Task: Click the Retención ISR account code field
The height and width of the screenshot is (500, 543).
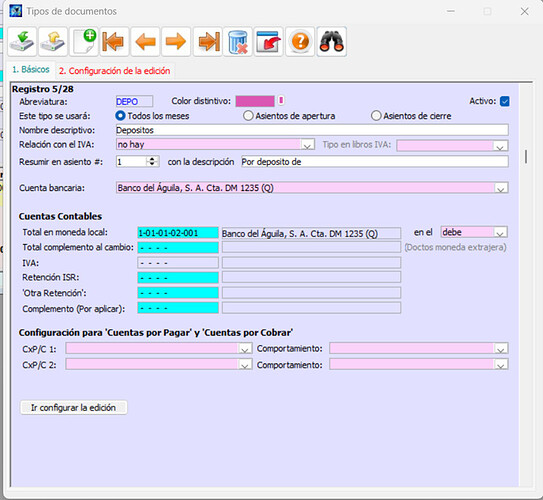Action: pos(178,278)
